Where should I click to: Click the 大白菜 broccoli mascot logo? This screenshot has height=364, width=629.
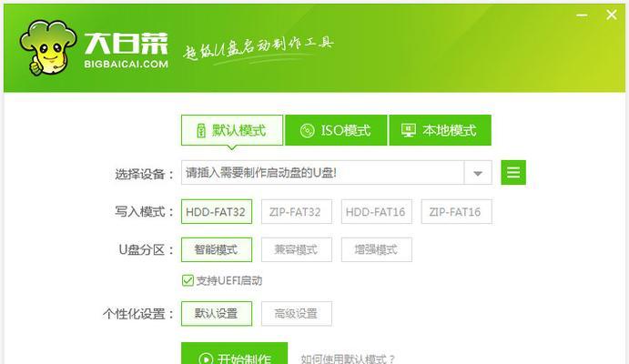click(x=47, y=47)
